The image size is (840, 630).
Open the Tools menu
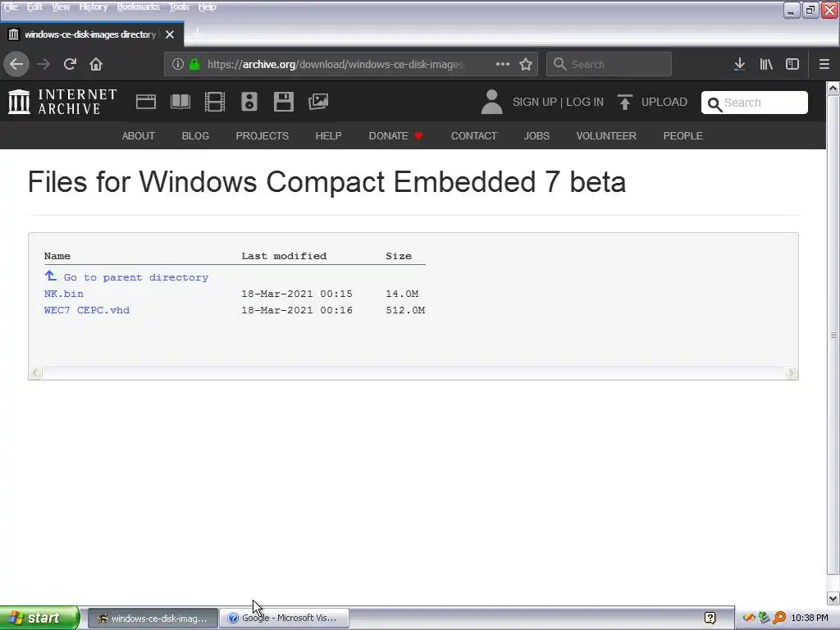pyautogui.click(x=179, y=7)
